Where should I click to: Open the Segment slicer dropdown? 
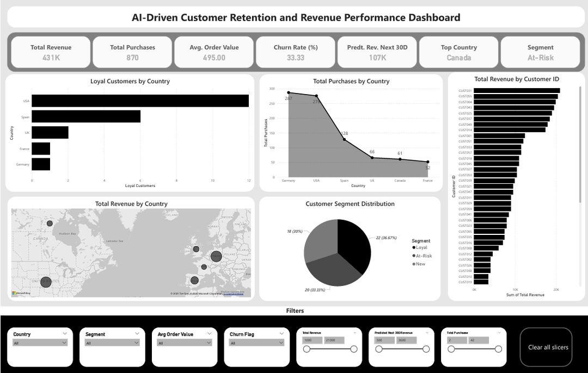112,343
